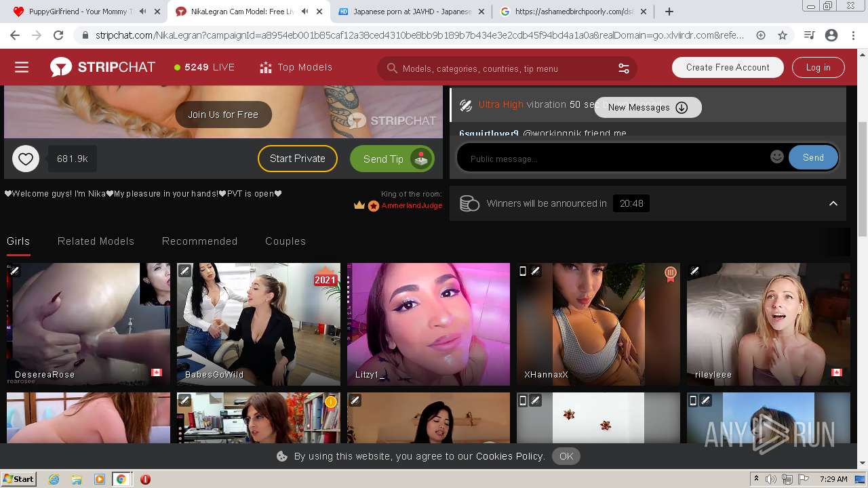
Task: Click Join Us for Free
Action: point(223,115)
